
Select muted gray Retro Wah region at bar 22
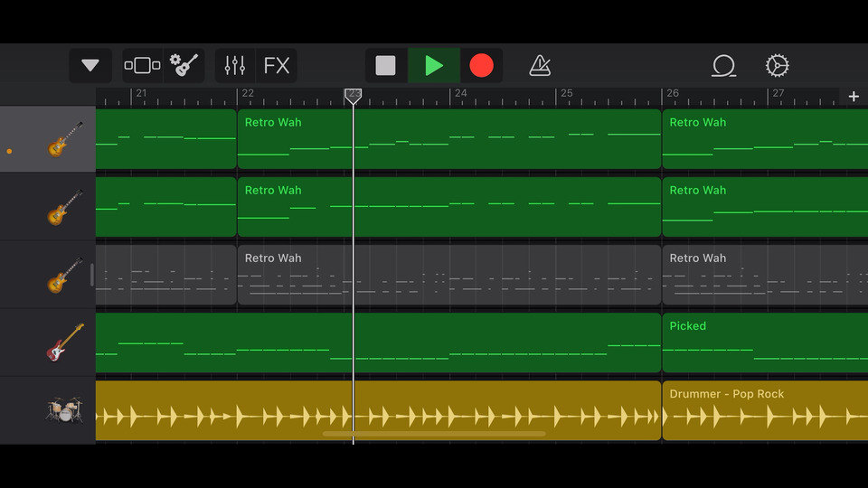click(x=449, y=275)
